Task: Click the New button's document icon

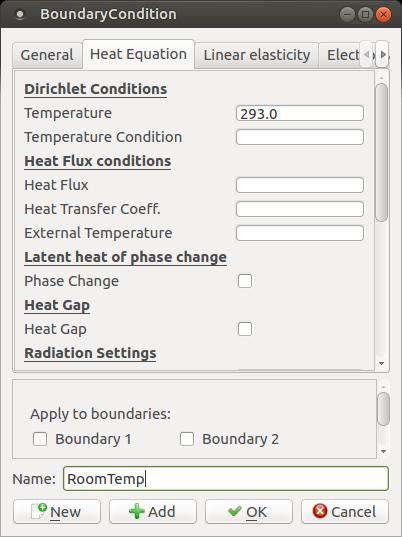Action: 39,511
